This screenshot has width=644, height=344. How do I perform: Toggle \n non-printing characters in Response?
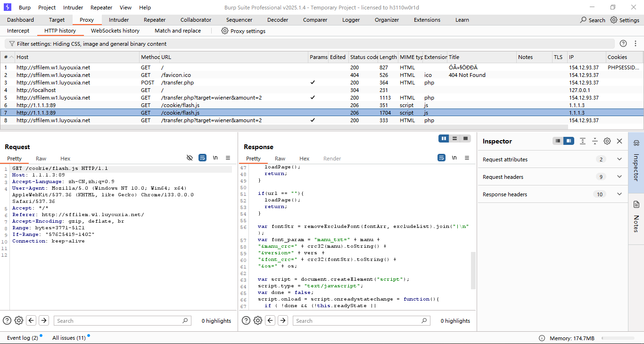coord(454,158)
